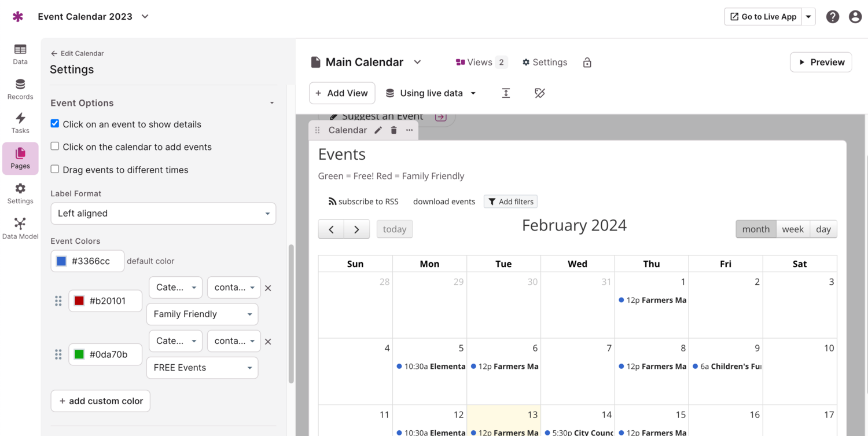Screen dimensions: 868x436
Task: Switch the calendar to week view
Action: 793,229
